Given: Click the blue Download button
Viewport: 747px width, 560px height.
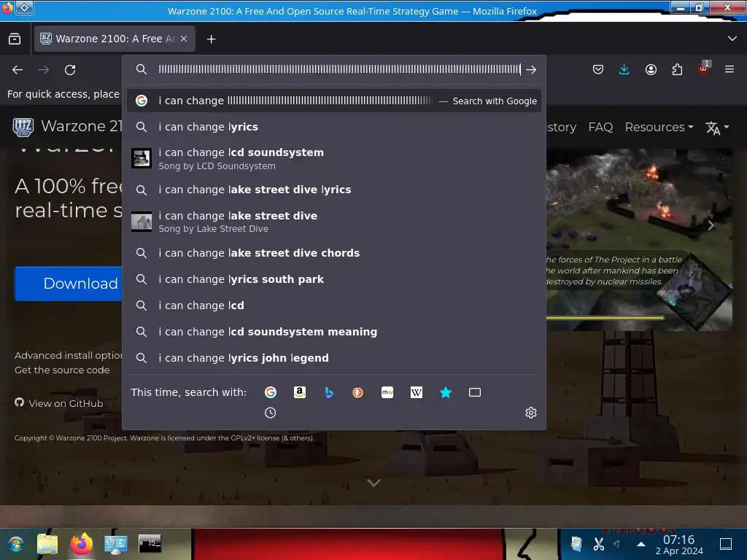Looking at the screenshot, I should click(69, 284).
